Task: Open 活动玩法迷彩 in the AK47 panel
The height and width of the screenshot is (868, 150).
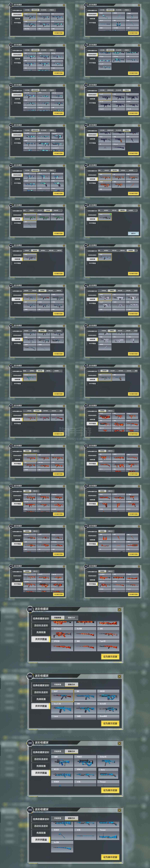Action: coord(41,692)
